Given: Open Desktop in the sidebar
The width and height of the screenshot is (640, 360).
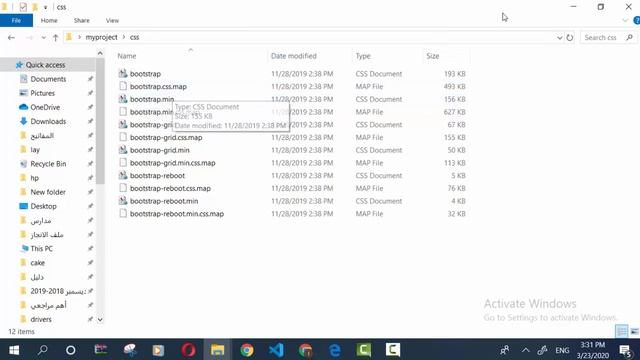Looking at the screenshot, I should click(x=43, y=206).
